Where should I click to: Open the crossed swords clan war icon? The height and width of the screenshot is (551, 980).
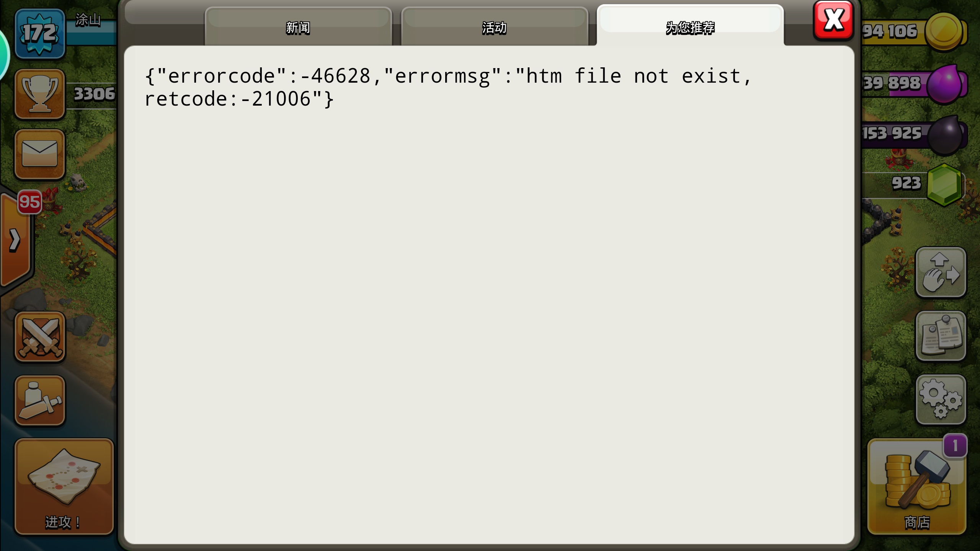40,337
